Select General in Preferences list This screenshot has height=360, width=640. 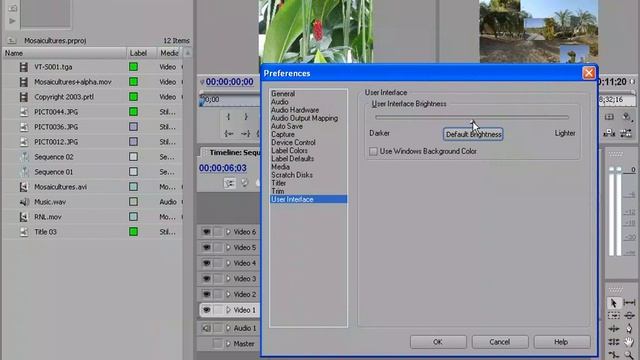pyautogui.click(x=283, y=94)
